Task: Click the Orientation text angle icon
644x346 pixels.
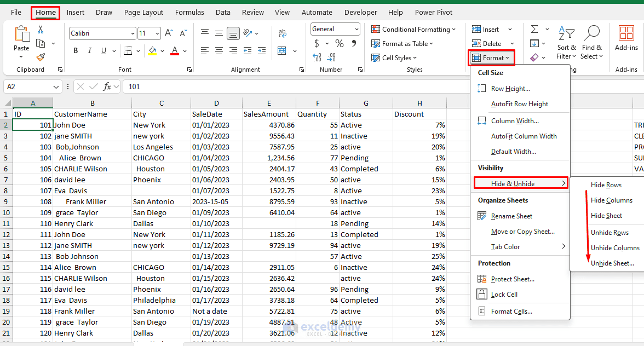Action: pyautogui.click(x=248, y=33)
